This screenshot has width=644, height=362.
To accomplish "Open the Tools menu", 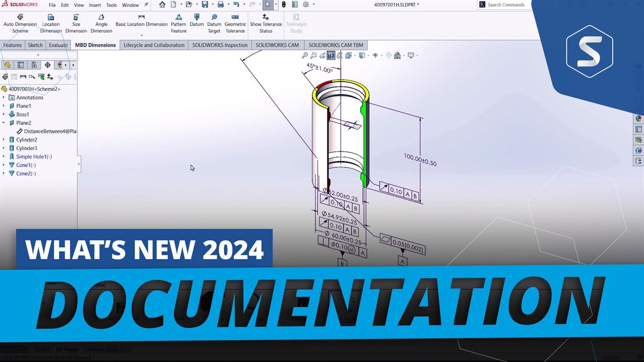I will pyautogui.click(x=111, y=5).
